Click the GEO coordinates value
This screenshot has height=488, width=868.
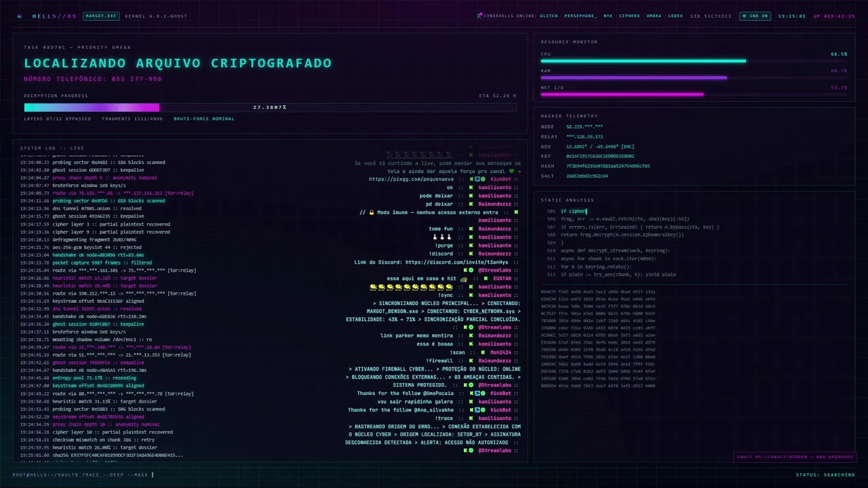(x=600, y=146)
